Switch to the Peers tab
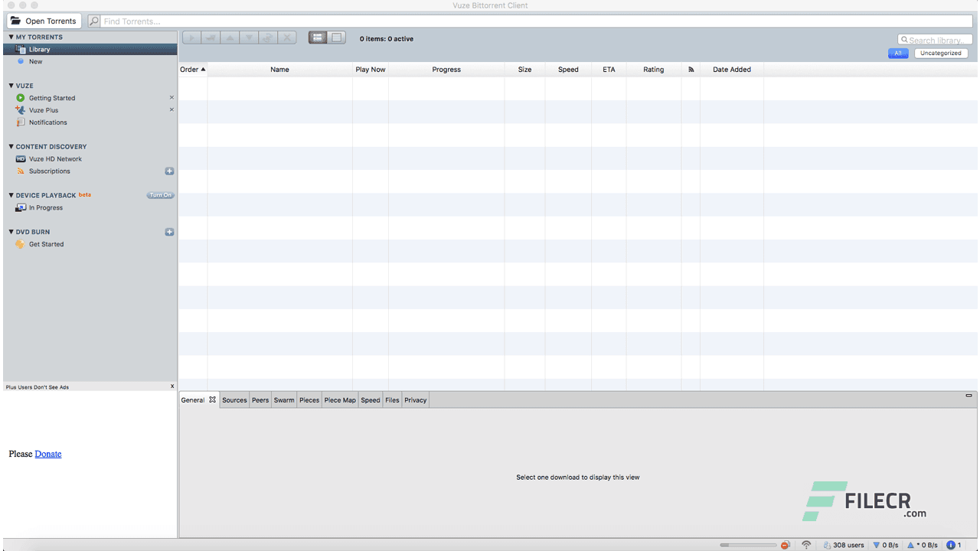This screenshot has width=980, height=551. click(x=260, y=399)
